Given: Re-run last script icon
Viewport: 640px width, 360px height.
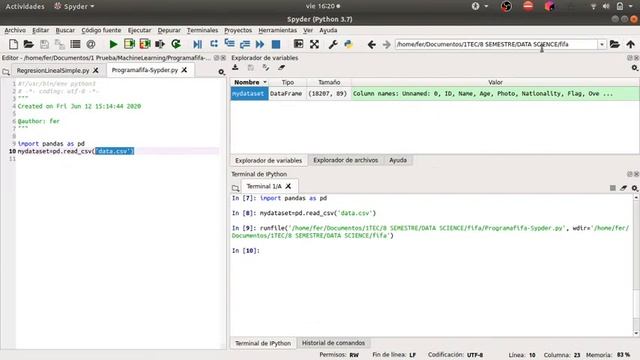Looking at the screenshot, I should click(176, 44).
